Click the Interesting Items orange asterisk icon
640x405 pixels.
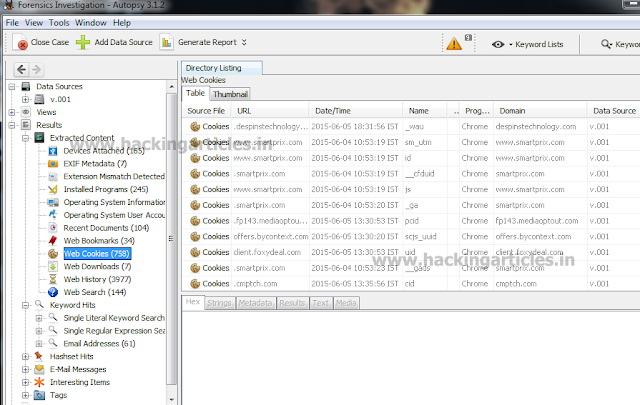[39, 382]
